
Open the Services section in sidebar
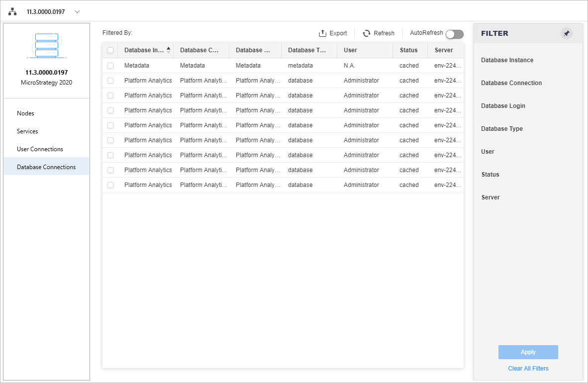(27, 131)
